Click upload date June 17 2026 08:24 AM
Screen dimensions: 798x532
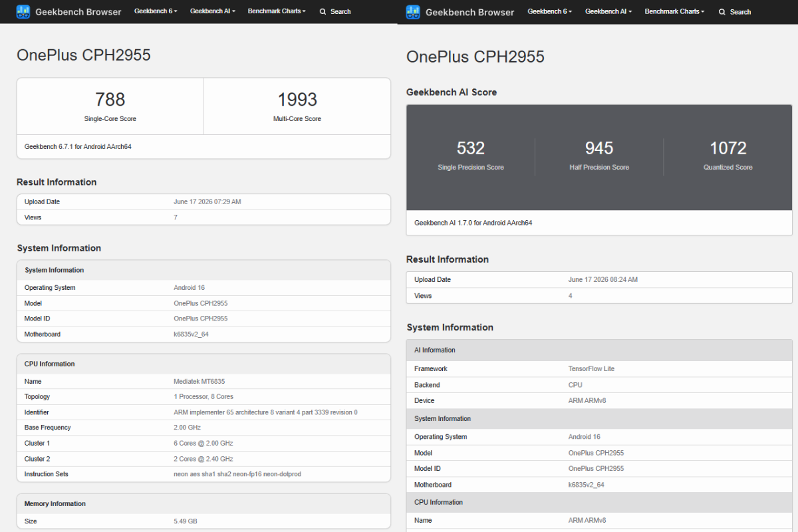603,279
